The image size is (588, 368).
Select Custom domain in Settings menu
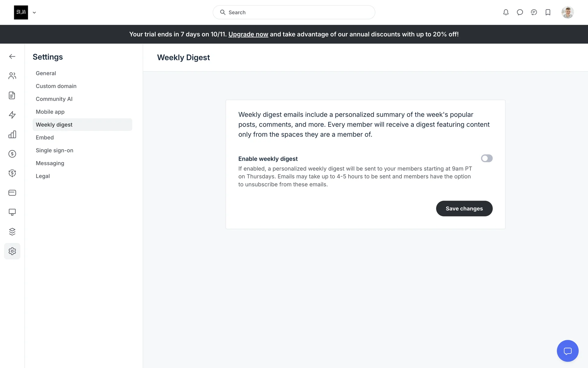[56, 86]
